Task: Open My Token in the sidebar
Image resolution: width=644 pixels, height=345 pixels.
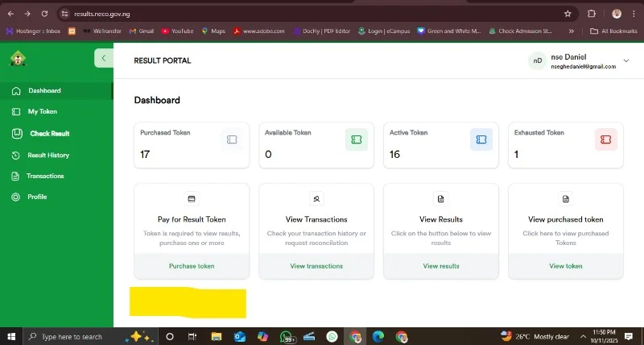Action: coord(42,111)
